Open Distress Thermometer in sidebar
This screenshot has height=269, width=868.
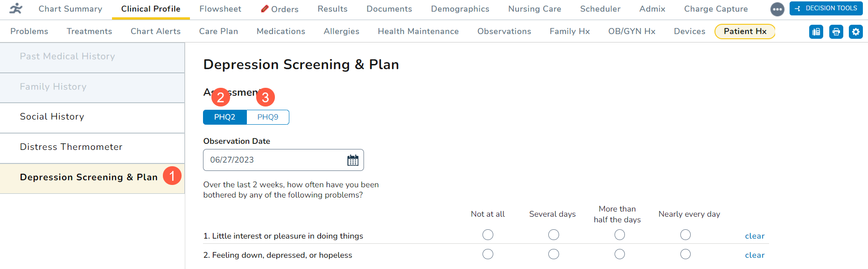point(71,147)
